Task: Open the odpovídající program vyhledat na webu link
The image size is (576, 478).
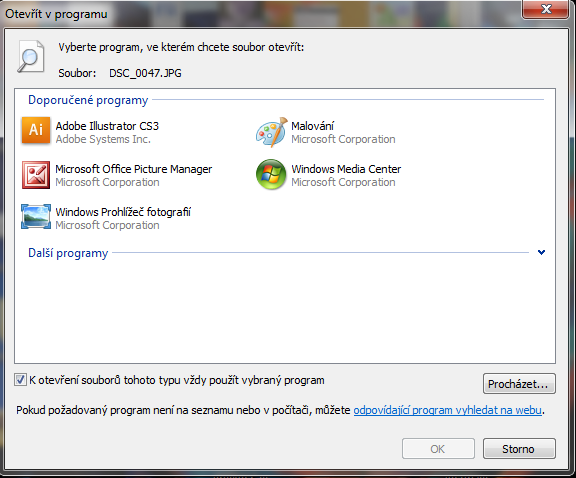Action: [x=447, y=410]
